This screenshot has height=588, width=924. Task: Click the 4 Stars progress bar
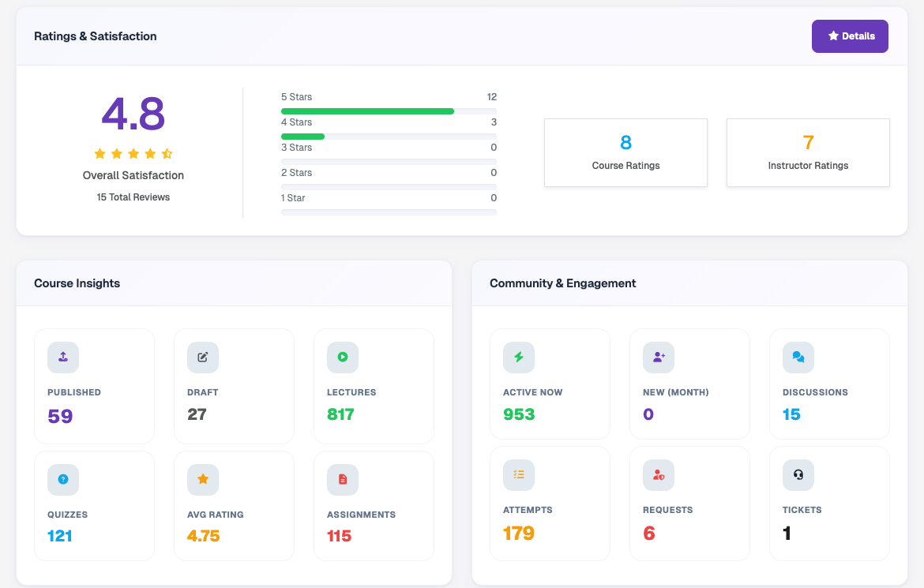coord(389,137)
